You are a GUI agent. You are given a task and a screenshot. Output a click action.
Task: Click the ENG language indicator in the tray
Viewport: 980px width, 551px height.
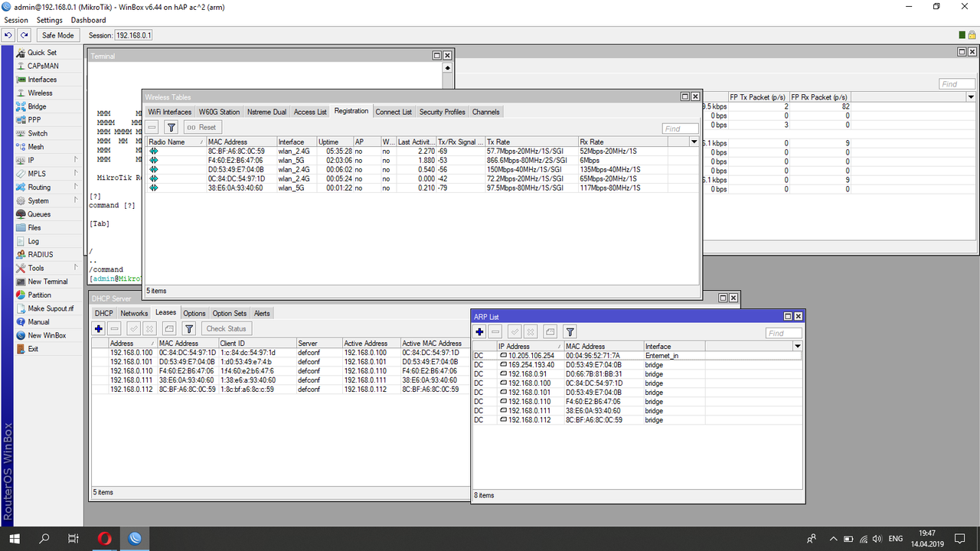[895, 539]
